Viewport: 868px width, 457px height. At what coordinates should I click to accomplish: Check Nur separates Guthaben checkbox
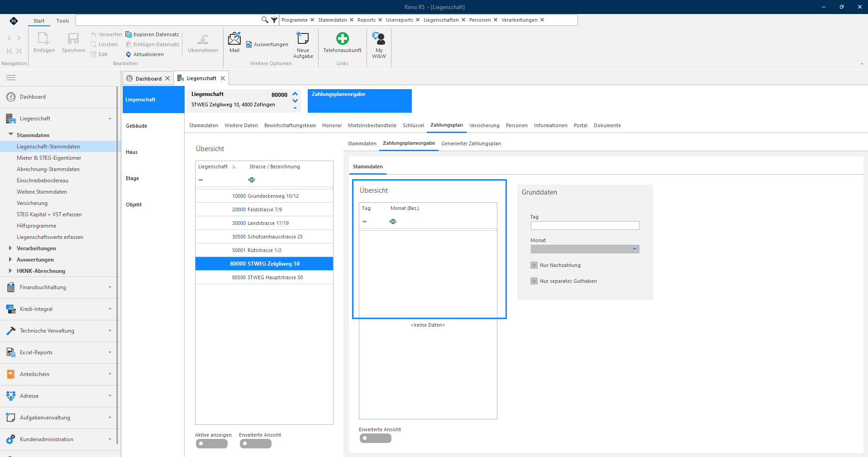pos(534,281)
